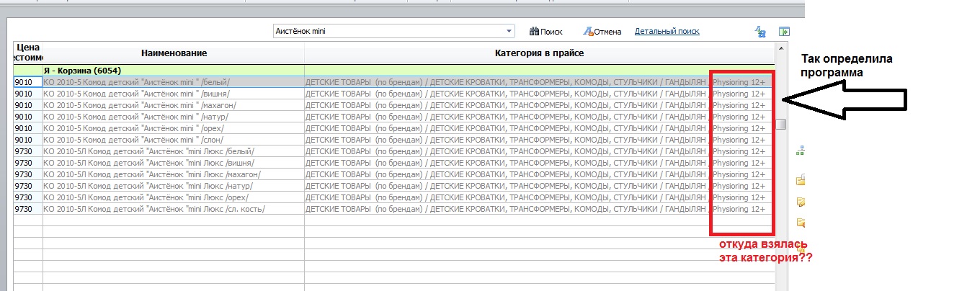
Task: Click price cell 9730 in the Люкс /белый/ row
Action: pos(28,151)
